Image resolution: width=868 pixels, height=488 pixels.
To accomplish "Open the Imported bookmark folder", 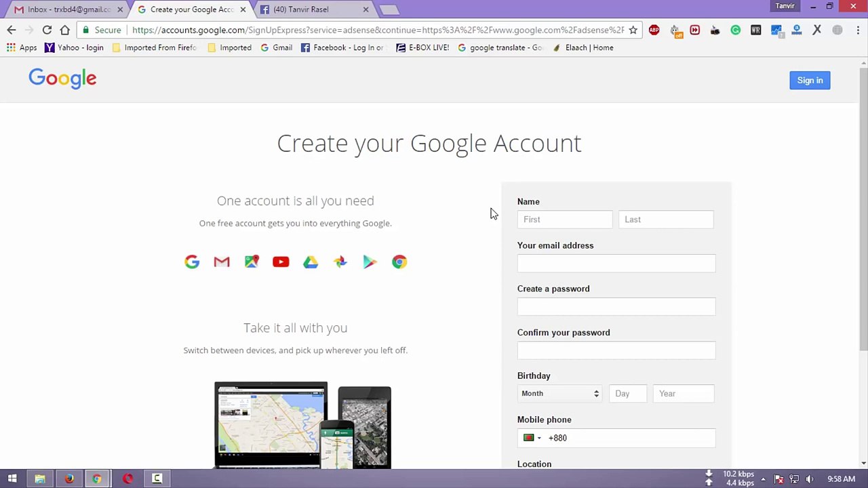I will point(229,47).
